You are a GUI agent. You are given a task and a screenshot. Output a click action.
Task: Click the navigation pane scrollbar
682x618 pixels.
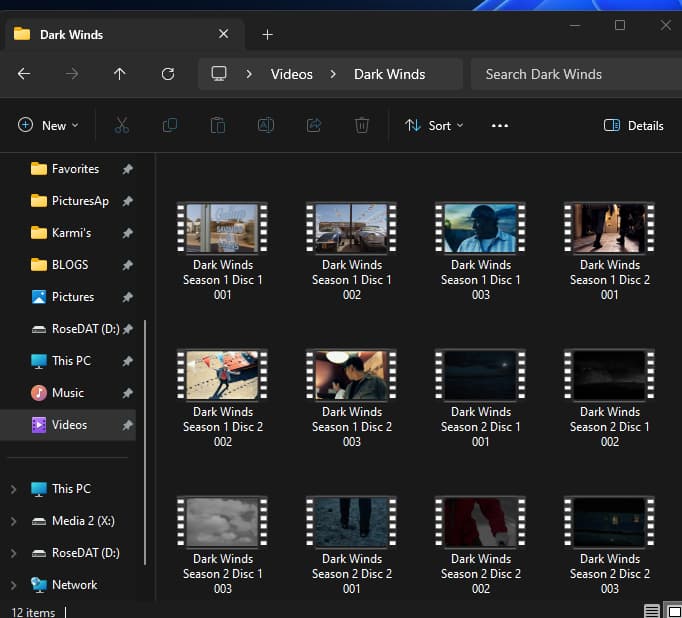145,442
